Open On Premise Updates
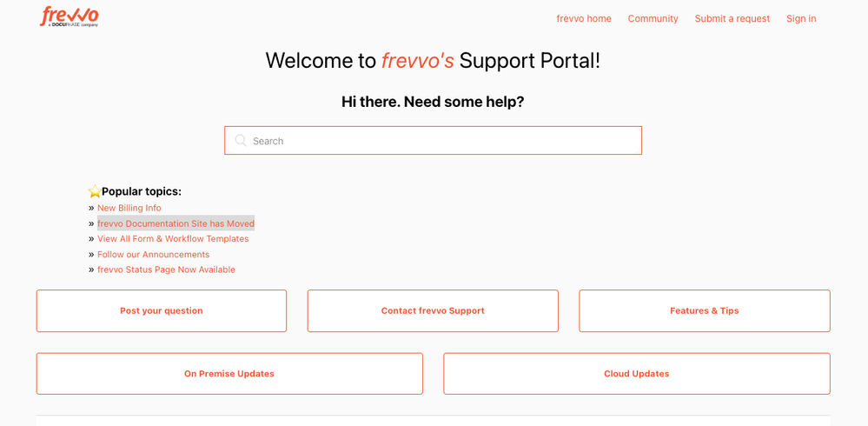Image resolution: width=868 pixels, height=426 pixels. (229, 373)
